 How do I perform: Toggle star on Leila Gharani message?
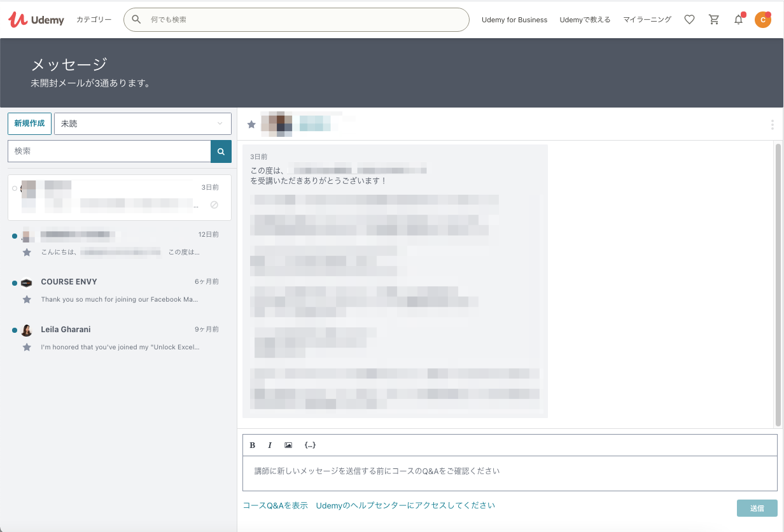(27, 347)
